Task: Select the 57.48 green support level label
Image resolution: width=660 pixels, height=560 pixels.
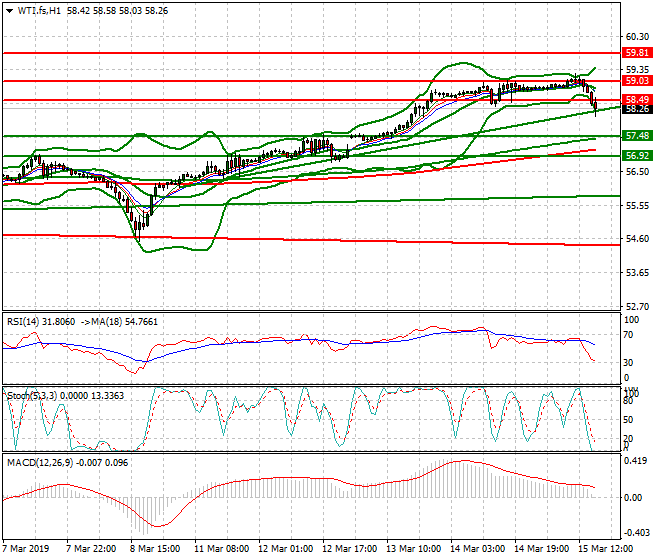Action: pyautogui.click(x=637, y=136)
